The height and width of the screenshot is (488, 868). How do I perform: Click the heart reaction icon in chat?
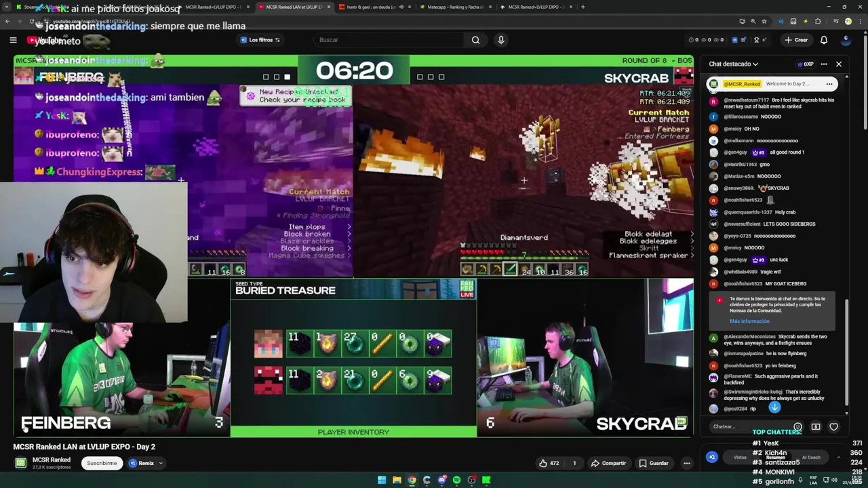pos(834,427)
